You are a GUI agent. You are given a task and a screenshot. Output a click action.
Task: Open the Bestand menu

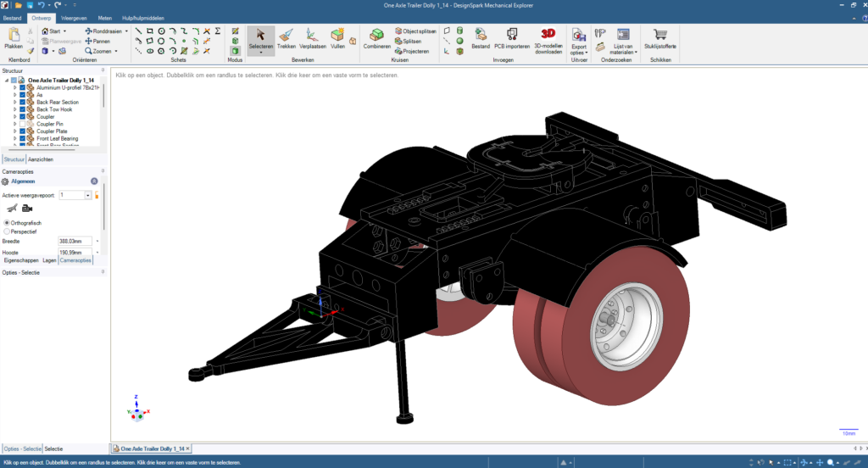pos(12,18)
